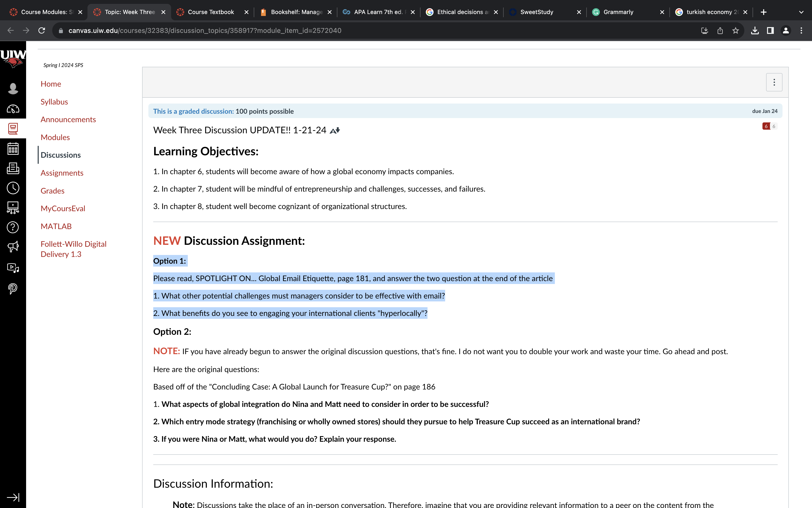Open the Studio presentation icon in sidebar
Viewport: 812px width, 508px height.
[x=13, y=208]
